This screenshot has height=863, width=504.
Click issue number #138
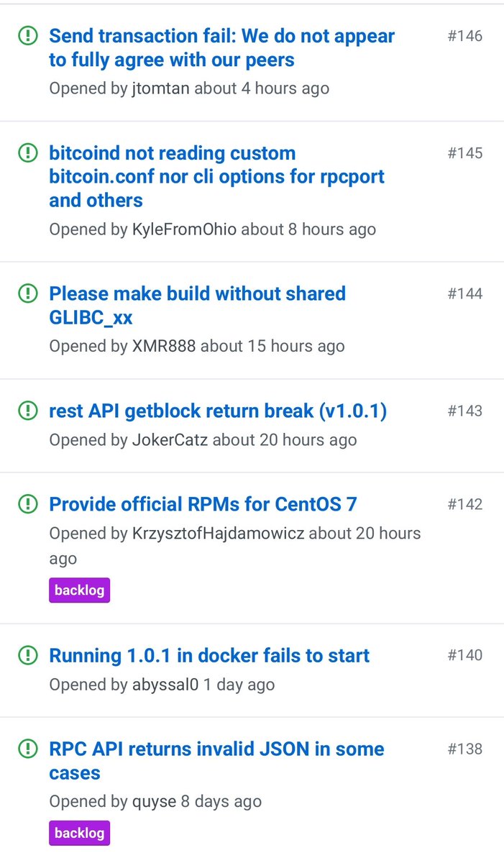(464, 749)
